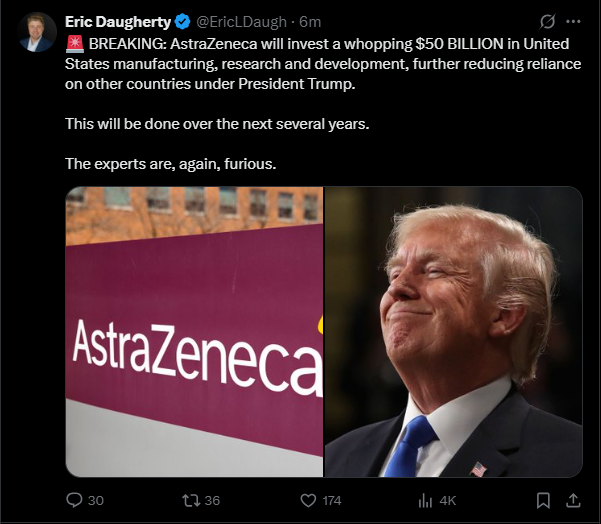Click the Eric Daugherty display name

click(118, 22)
